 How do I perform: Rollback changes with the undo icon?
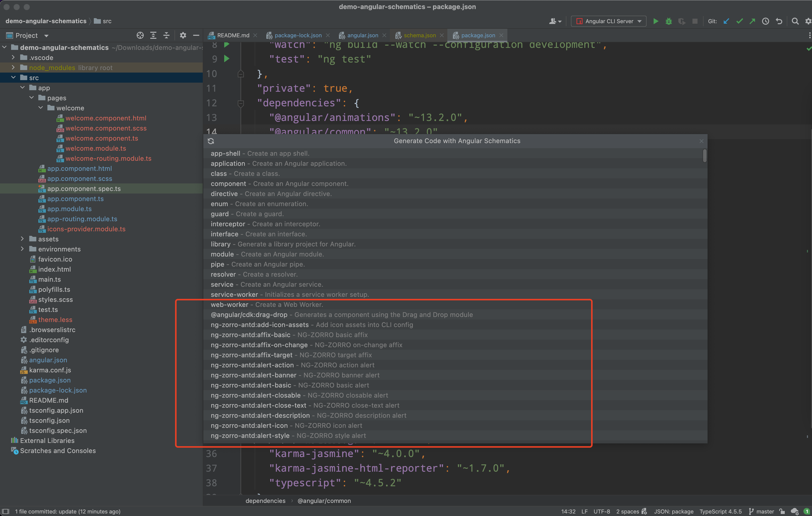tap(779, 21)
